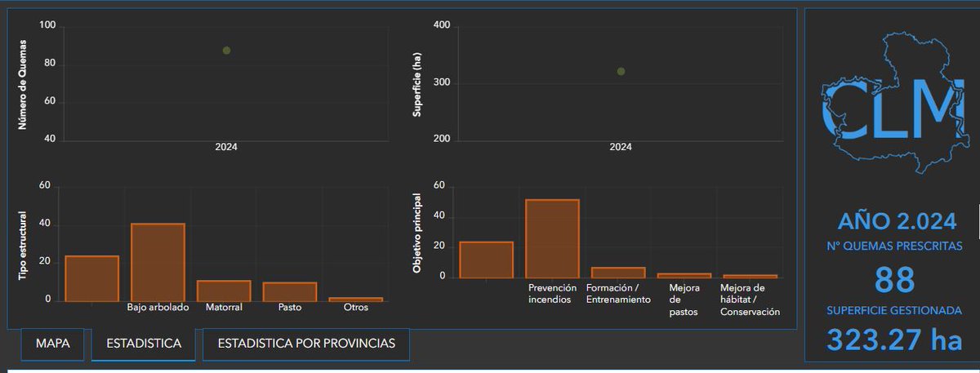This screenshot has width=980, height=373.
Task: Click the Matorral axis label
Action: tap(224, 308)
